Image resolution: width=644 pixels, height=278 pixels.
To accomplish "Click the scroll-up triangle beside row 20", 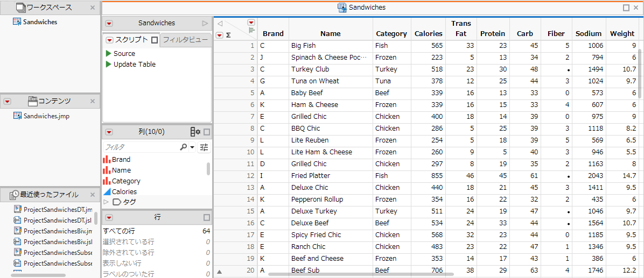I will tap(219, 271).
